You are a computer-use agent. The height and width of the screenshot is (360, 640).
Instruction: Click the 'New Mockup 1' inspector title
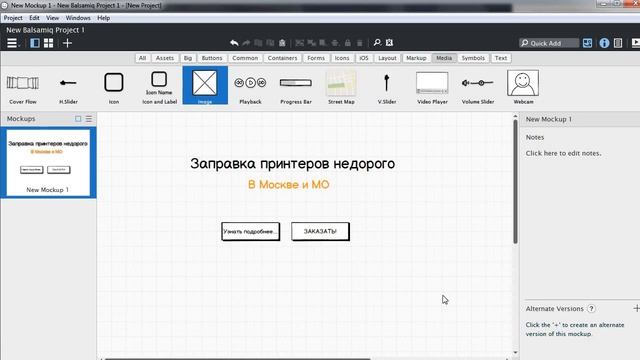coord(549,119)
